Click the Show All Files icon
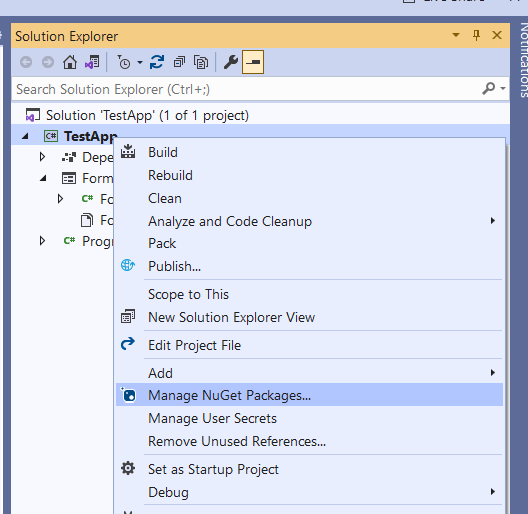This screenshot has height=514, width=528. point(201,62)
